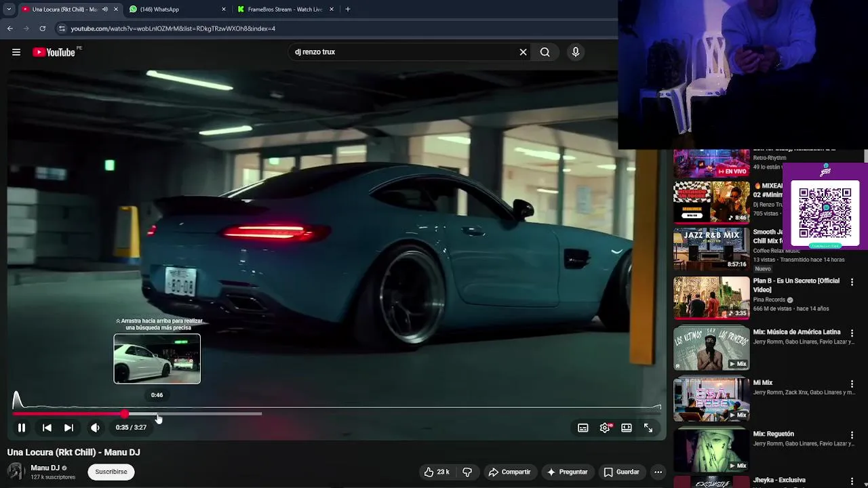This screenshot has width=868, height=488.
Task: Open Mix: Música de América Latina thumbnail
Action: pyautogui.click(x=711, y=348)
